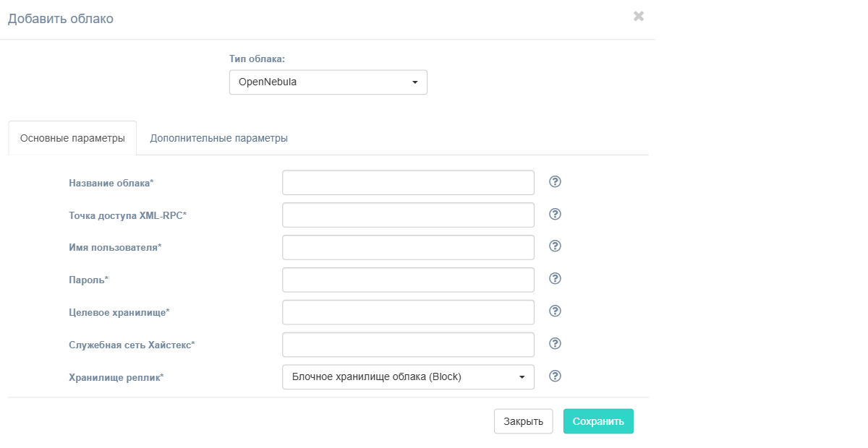Viewport: 868px width, 448px height.
Task: Show hint for Служебная сеть Хайстекс
Action: [555, 344]
